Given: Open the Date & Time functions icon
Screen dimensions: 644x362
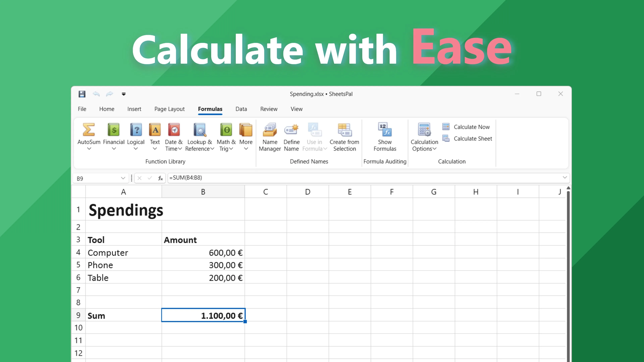Looking at the screenshot, I should coord(174,130).
